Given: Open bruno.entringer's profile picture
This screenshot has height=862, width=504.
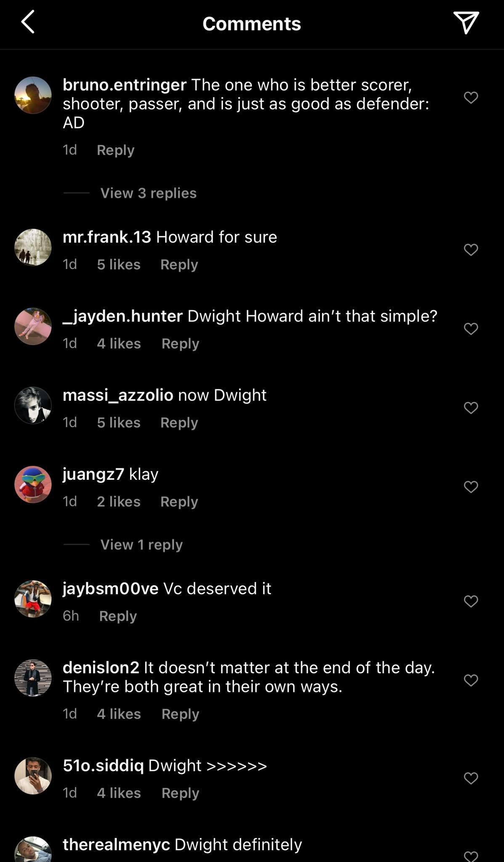Looking at the screenshot, I should [x=33, y=95].
